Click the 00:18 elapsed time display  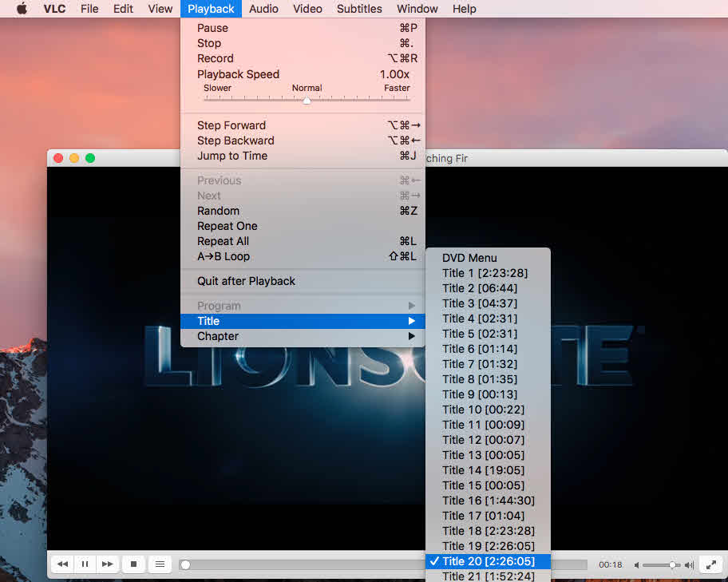click(610, 564)
